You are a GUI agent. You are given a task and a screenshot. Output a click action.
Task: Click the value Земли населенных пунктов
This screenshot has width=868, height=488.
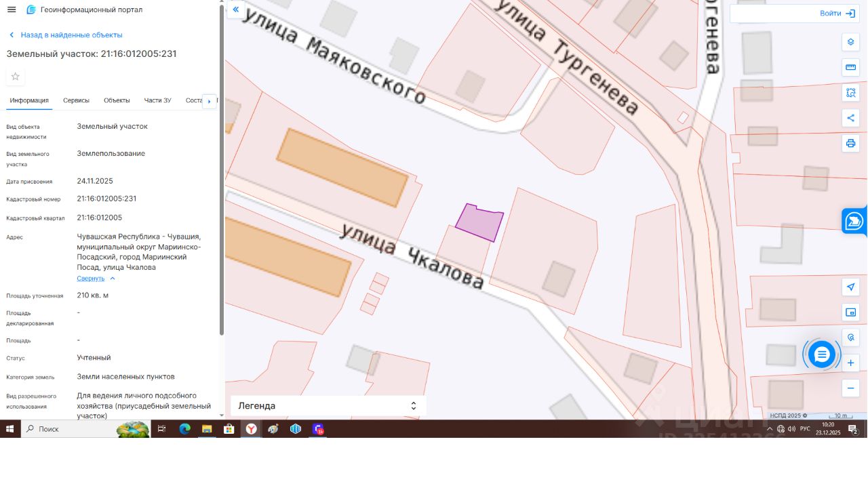coord(125,377)
